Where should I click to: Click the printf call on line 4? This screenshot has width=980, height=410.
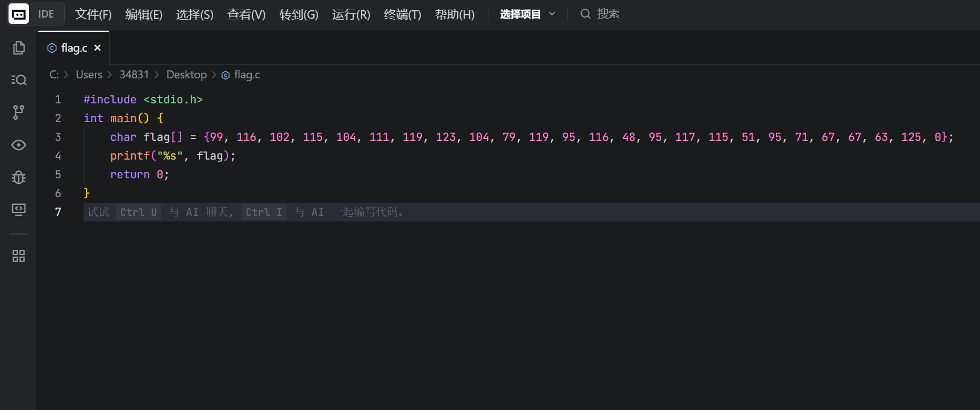130,156
